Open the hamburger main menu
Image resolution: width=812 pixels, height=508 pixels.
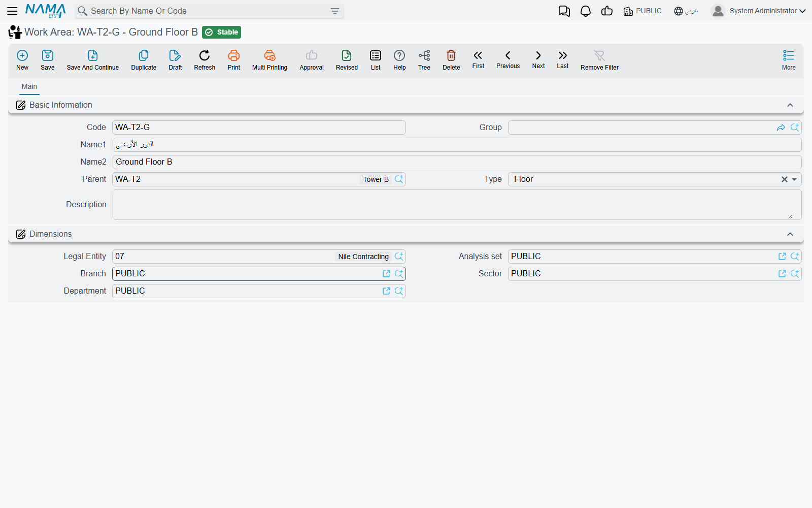(12, 11)
